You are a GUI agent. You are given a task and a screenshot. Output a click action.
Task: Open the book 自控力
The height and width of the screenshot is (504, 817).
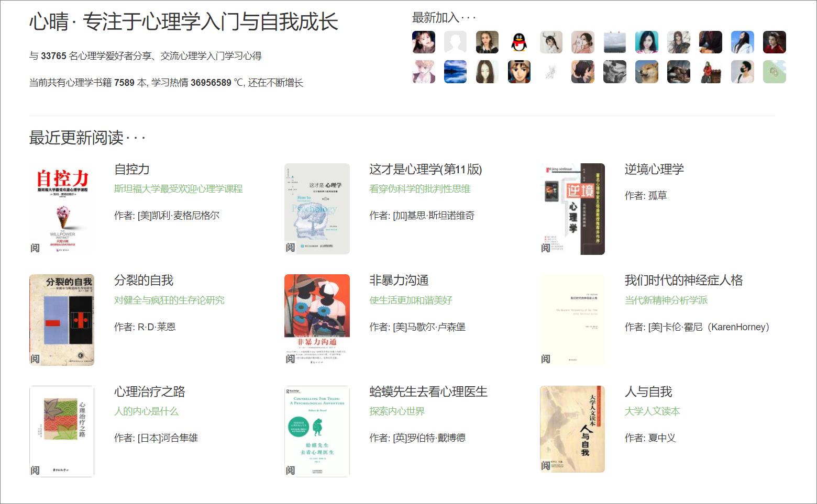point(131,170)
